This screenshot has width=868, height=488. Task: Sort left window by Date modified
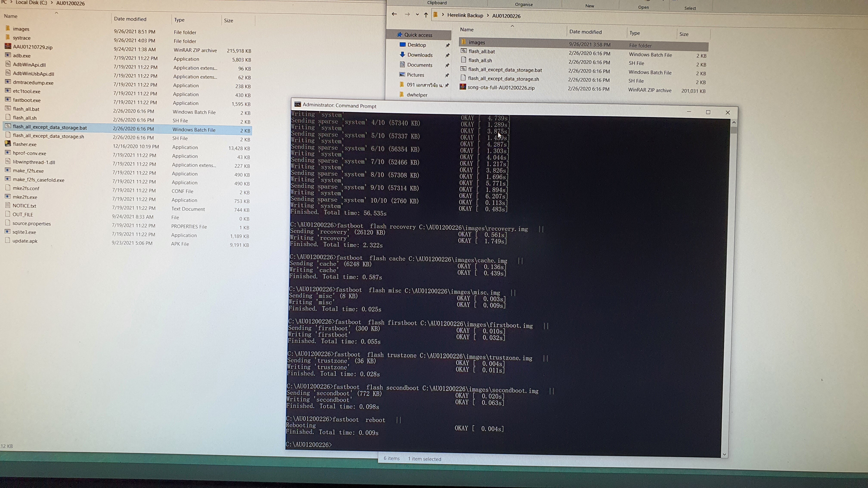pyautogui.click(x=130, y=19)
